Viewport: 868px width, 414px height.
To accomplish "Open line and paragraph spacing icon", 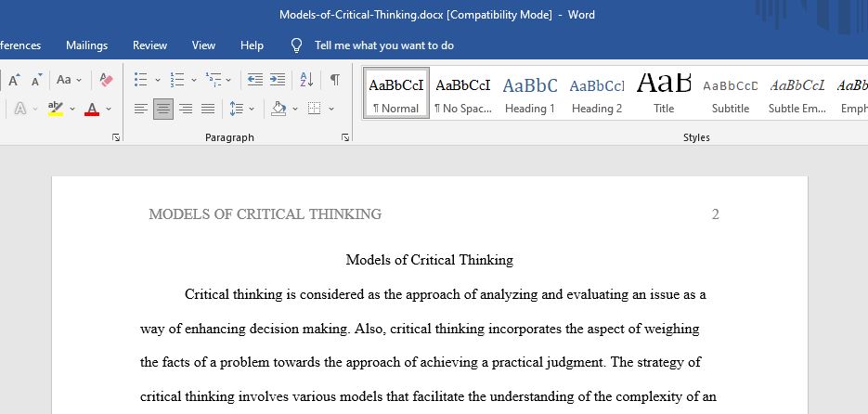I will (237, 109).
